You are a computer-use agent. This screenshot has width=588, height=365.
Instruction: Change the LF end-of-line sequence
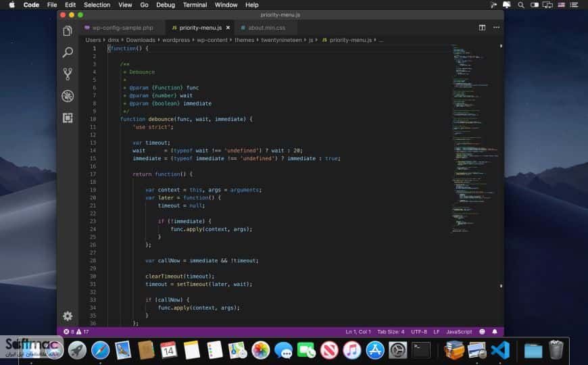[437, 332]
